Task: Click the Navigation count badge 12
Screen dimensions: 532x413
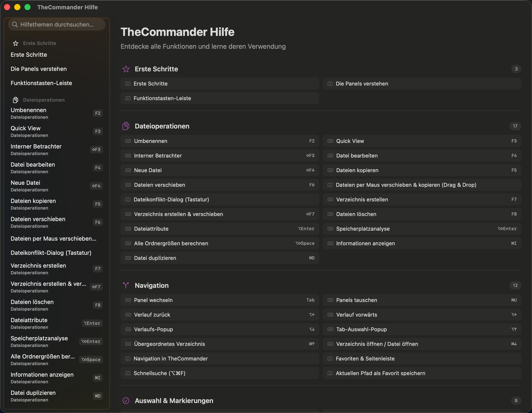Action: tap(515, 285)
